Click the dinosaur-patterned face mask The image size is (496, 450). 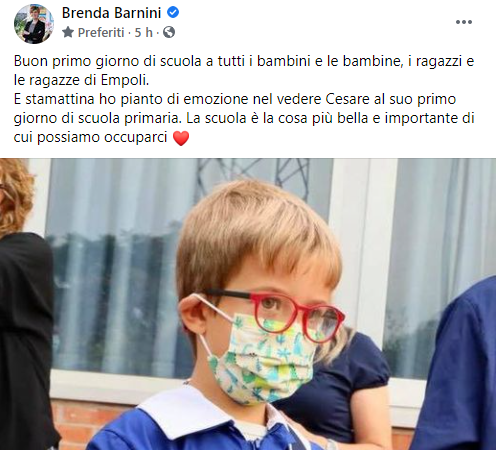(261, 358)
